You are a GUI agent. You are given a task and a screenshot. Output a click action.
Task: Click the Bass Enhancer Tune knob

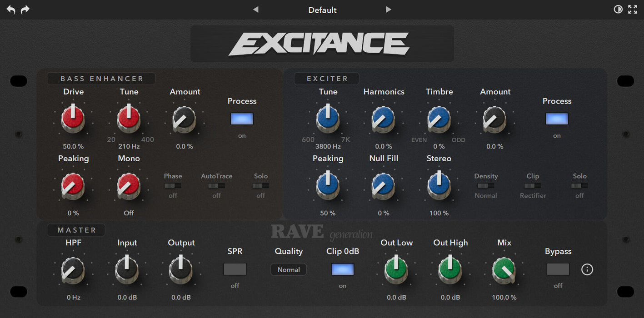[129, 119]
